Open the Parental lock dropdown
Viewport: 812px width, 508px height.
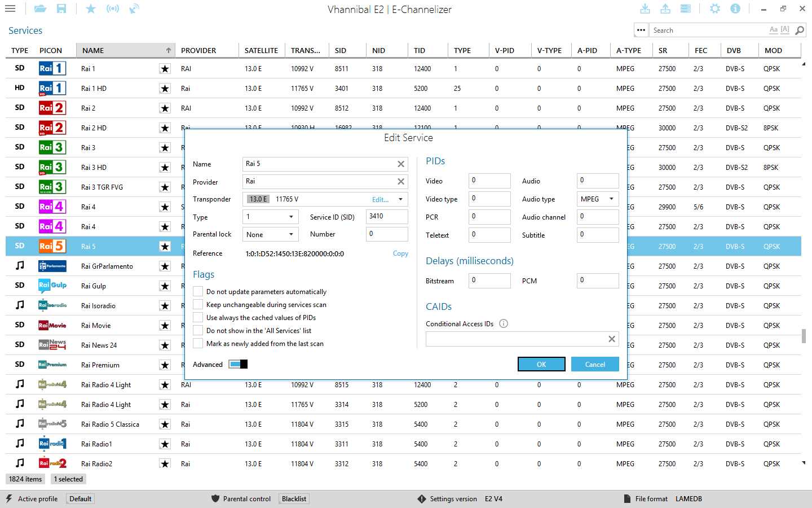[x=270, y=234]
